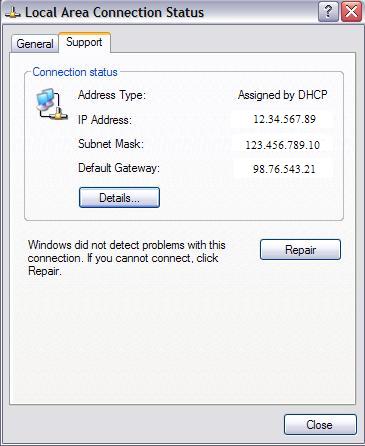Click the Close button at the bottom
Viewport: 365px width, 446px height.
(x=320, y=425)
